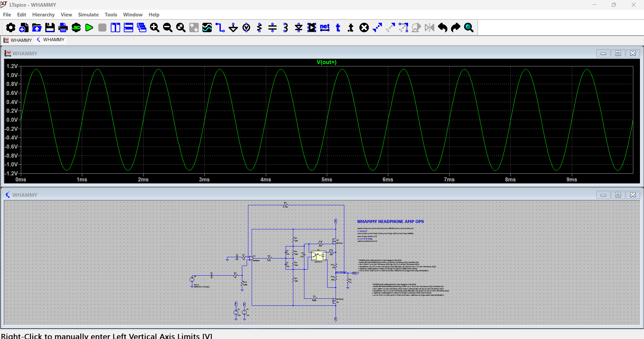Screen dimensions: 644x339
Task: Click the Zoom to Fit icon
Action: [x=181, y=27]
